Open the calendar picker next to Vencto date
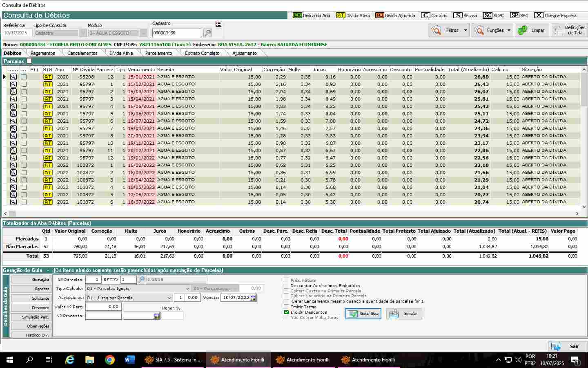 [x=253, y=298]
